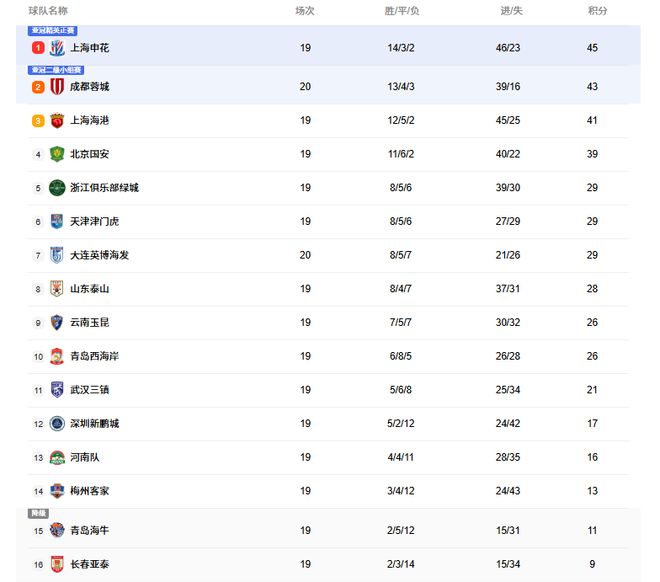Click the 上海申花 team logo
This screenshot has height=582, width=660.
point(57,48)
